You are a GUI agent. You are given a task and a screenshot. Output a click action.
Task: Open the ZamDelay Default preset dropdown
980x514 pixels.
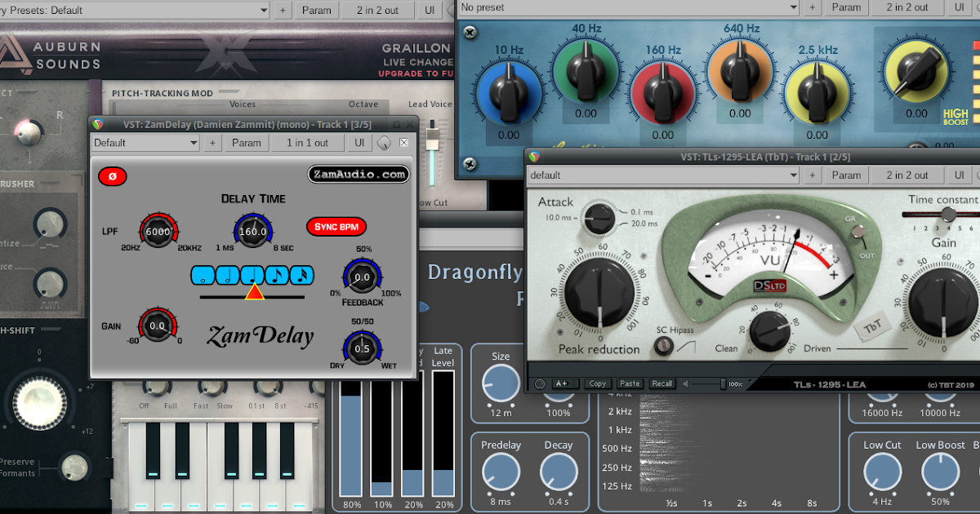[145, 143]
